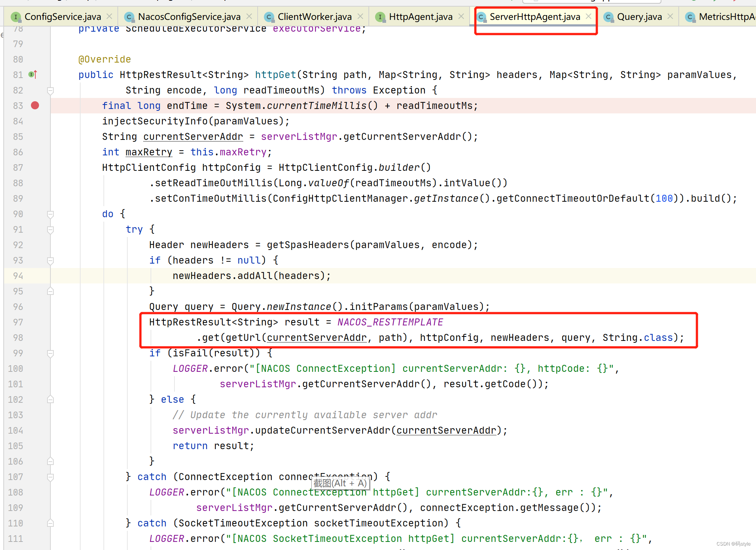Collapse the else block fold at line 102

tap(51, 399)
